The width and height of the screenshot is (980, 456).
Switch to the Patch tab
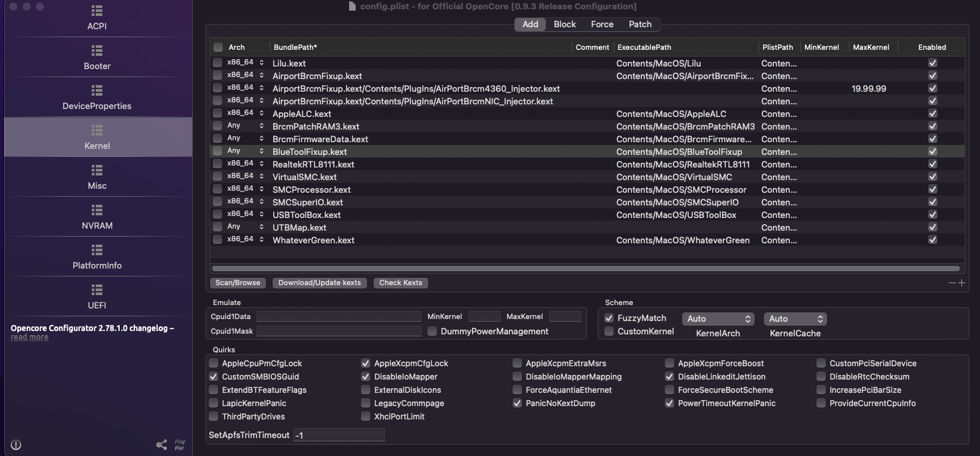pyautogui.click(x=640, y=24)
